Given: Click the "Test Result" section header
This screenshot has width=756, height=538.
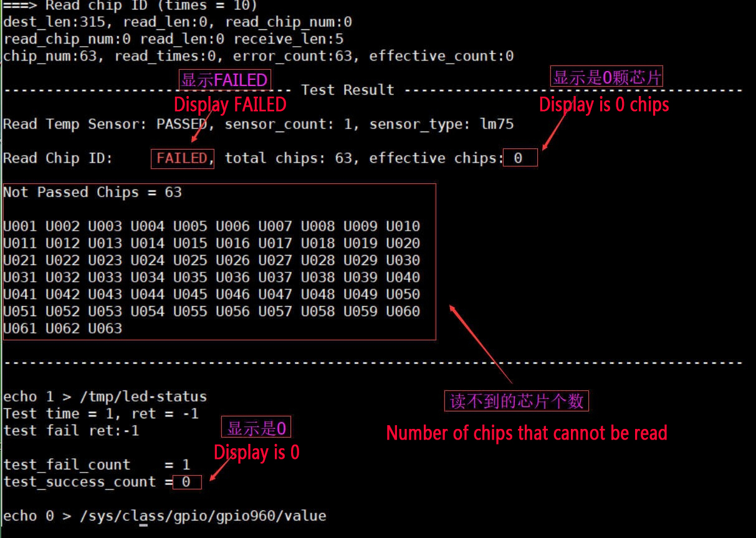Looking at the screenshot, I should pyautogui.click(x=347, y=90).
